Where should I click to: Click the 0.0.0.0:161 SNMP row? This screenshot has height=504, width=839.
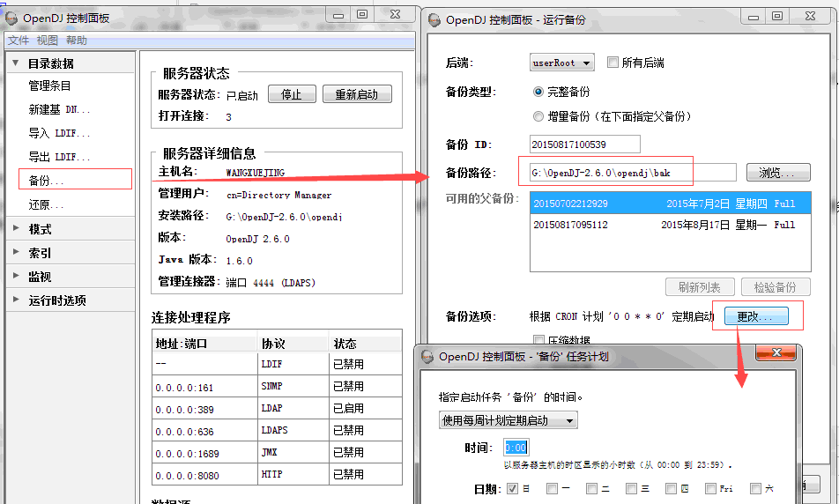coord(277,386)
